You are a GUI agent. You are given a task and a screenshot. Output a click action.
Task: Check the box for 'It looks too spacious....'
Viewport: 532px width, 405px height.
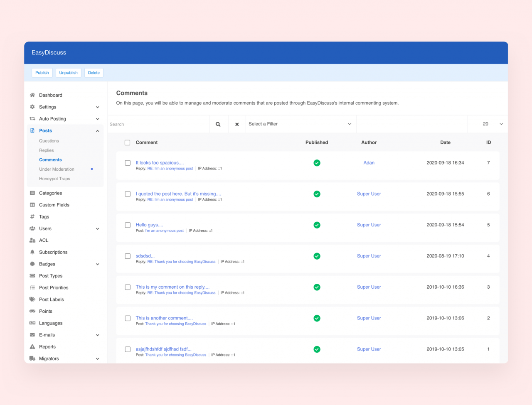128,163
